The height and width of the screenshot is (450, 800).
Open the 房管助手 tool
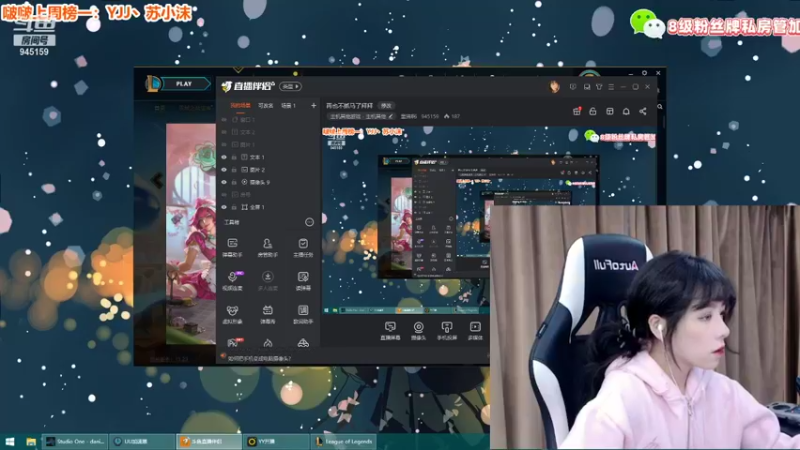(267, 247)
